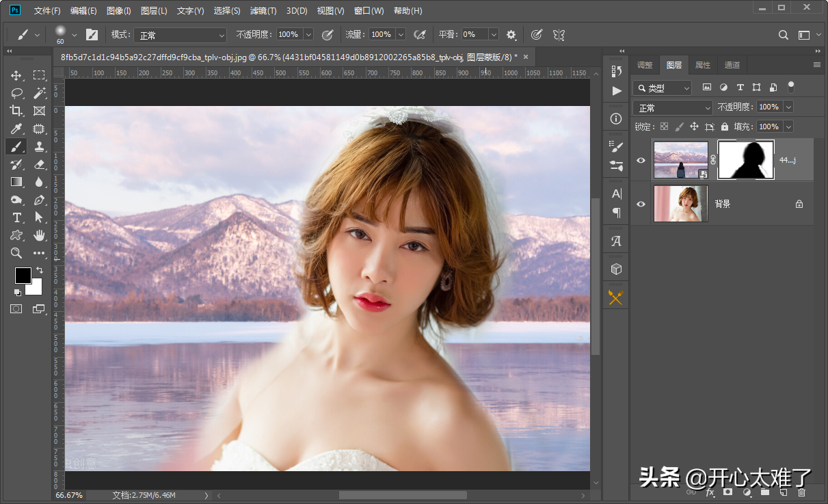Open the collapsed Actions play icon
Viewport: 828px width, 504px height.
click(617, 91)
